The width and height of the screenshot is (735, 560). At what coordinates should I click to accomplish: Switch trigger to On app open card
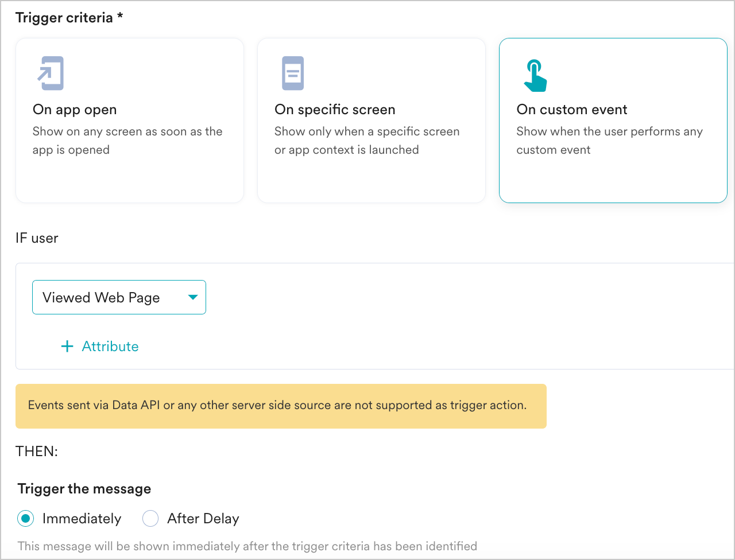point(130,120)
